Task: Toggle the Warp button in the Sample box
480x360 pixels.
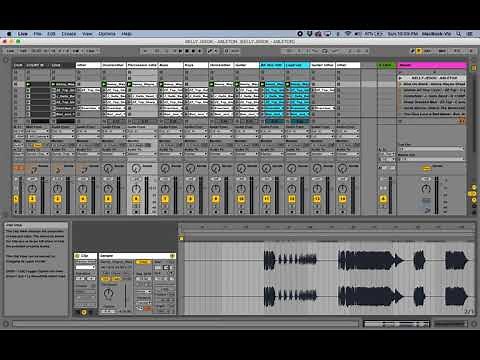Action: click(x=143, y=262)
